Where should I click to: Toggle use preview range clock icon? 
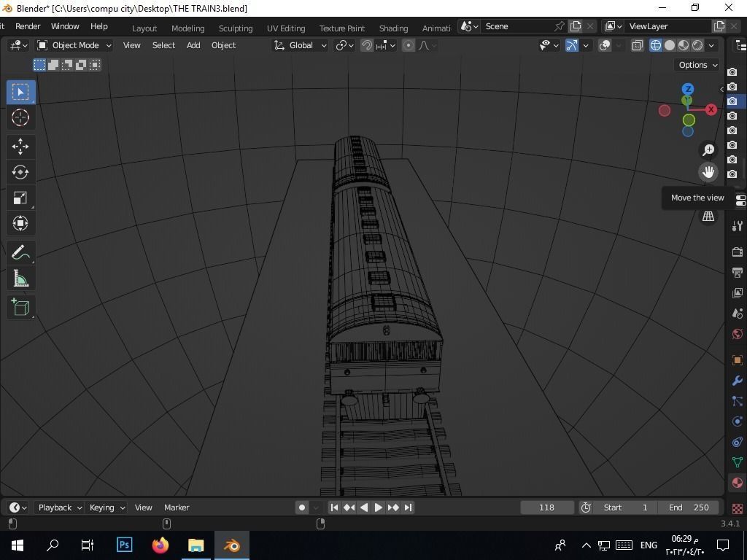586,507
